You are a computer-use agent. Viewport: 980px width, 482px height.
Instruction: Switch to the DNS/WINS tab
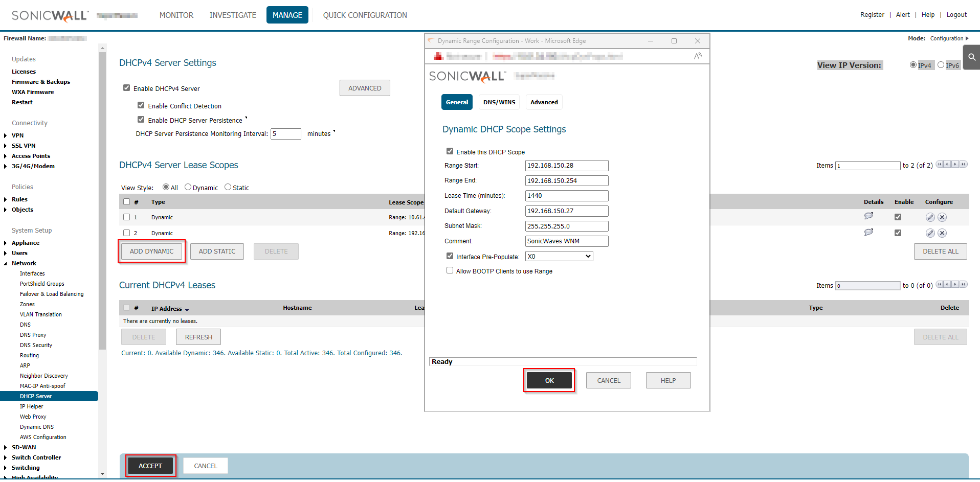tap(499, 102)
